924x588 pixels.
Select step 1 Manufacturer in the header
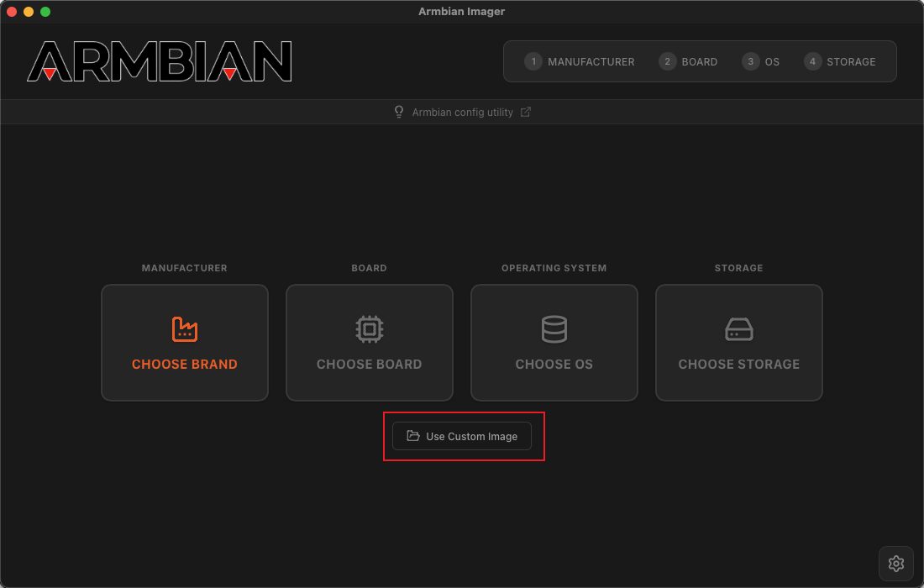coord(580,61)
